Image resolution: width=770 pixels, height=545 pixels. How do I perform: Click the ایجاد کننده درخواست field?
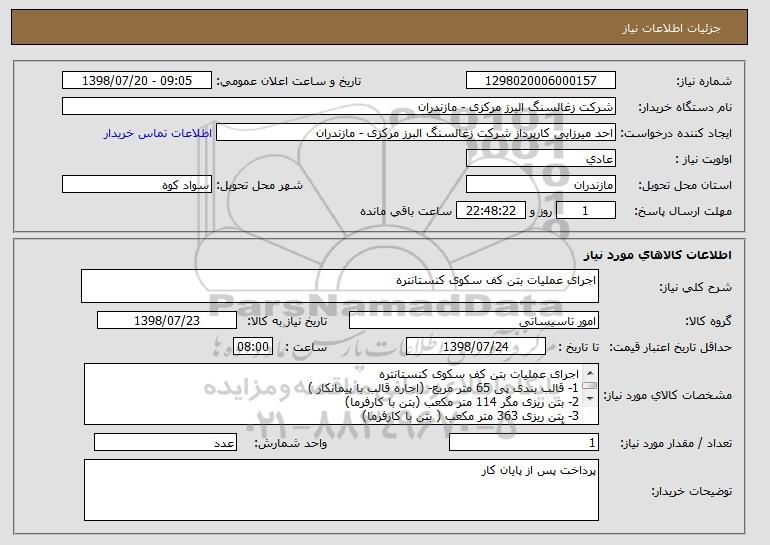click(416, 133)
